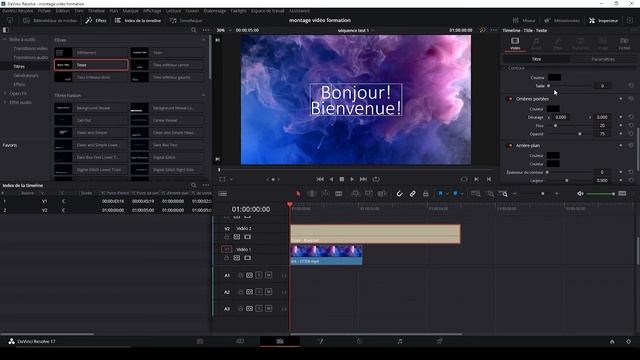Stop playback in viewer
The width and height of the screenshot is (640, 360).
pos(342,179)
